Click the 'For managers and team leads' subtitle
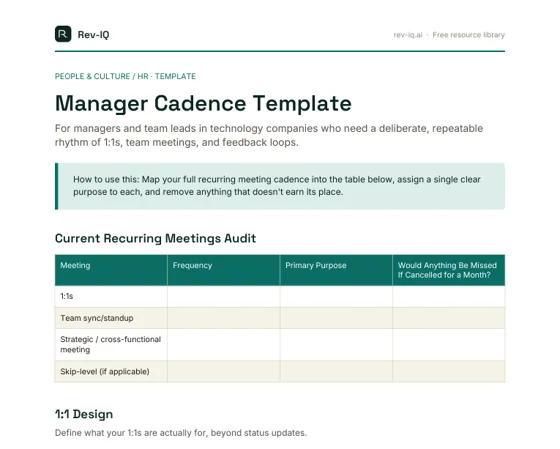The image size is (560, 449). coord(269,135)
